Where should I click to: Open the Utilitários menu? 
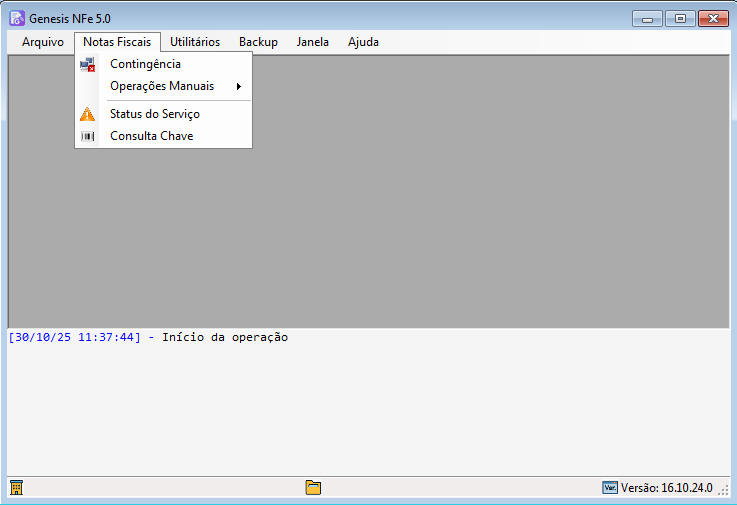point(195,42)
